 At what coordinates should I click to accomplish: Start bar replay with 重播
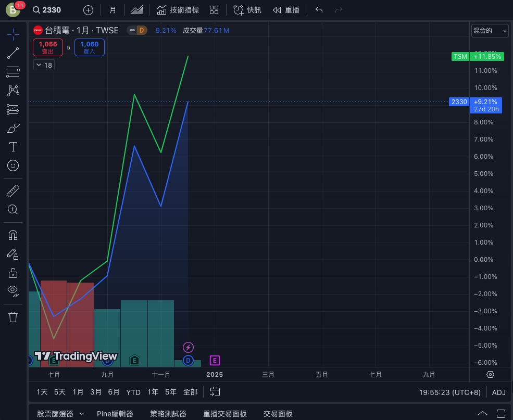(x=286, y=10)
